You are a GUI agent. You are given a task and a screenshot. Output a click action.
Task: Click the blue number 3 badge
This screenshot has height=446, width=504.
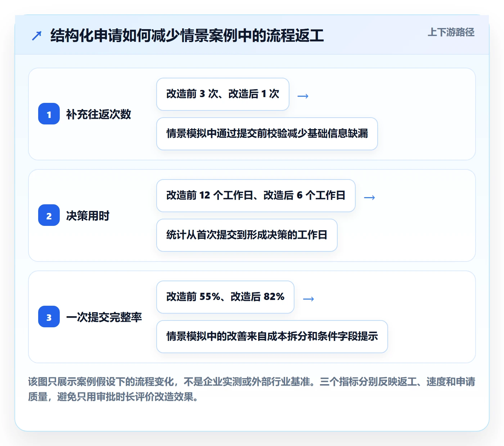point(49,317)
